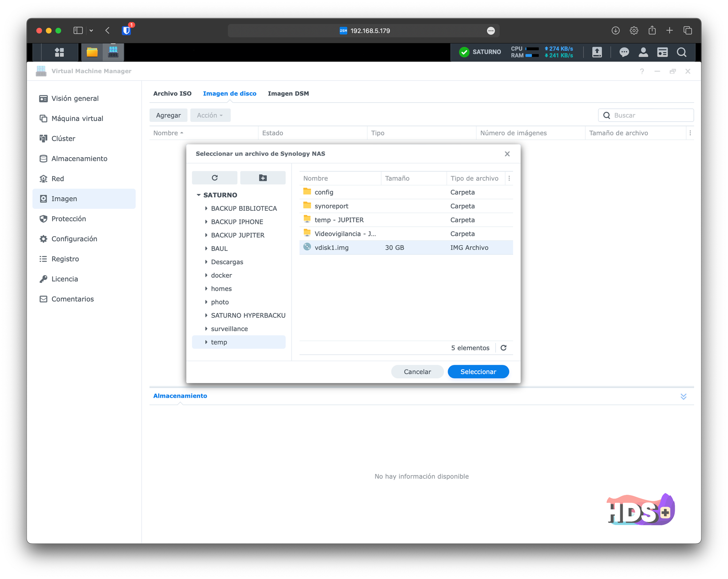Expand the docker folder

click(206, 275)
